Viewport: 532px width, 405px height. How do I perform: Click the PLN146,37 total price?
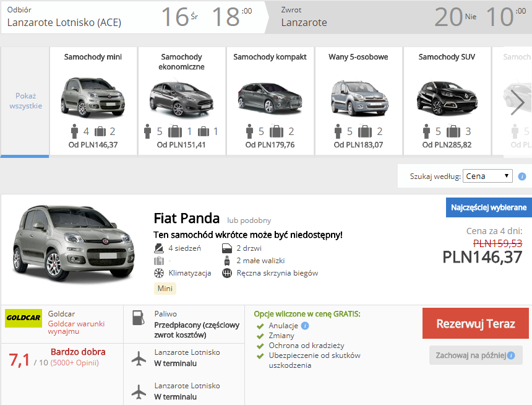point(482,257)
